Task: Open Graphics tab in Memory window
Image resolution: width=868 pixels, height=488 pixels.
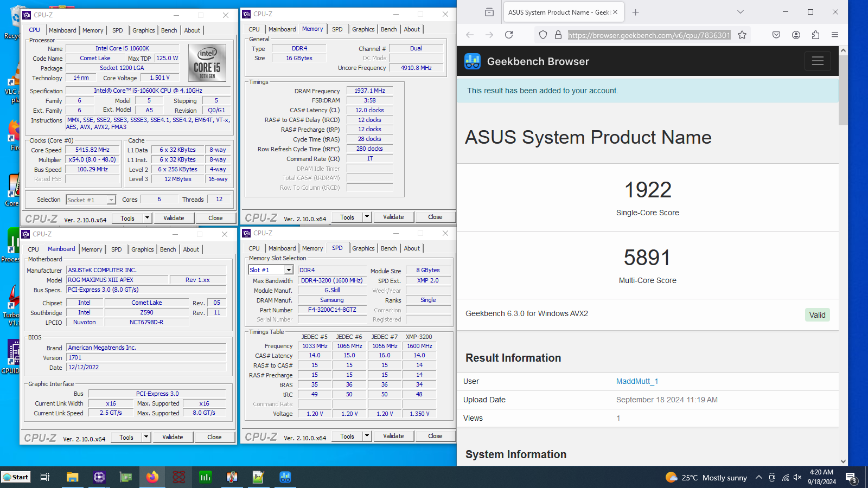Action: tap(363, 29)
